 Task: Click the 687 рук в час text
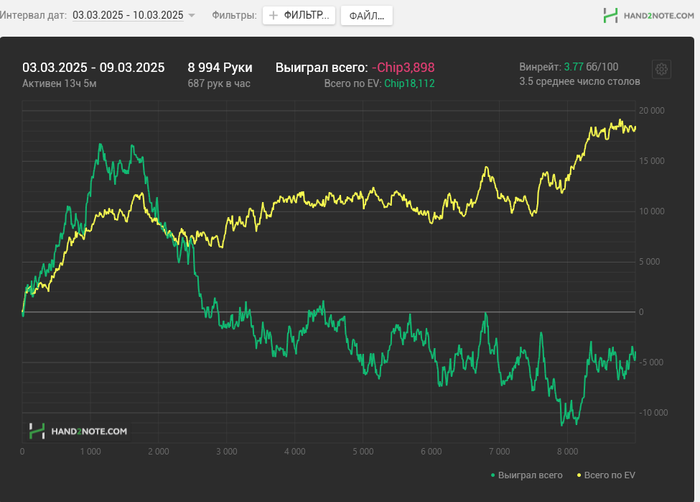tap(219, 84)
